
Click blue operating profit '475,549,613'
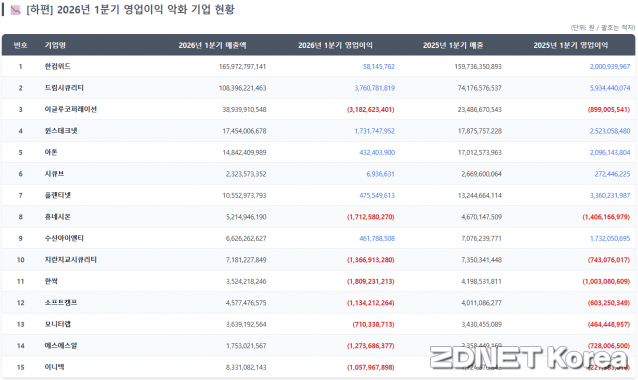click(x=377, y=196)
